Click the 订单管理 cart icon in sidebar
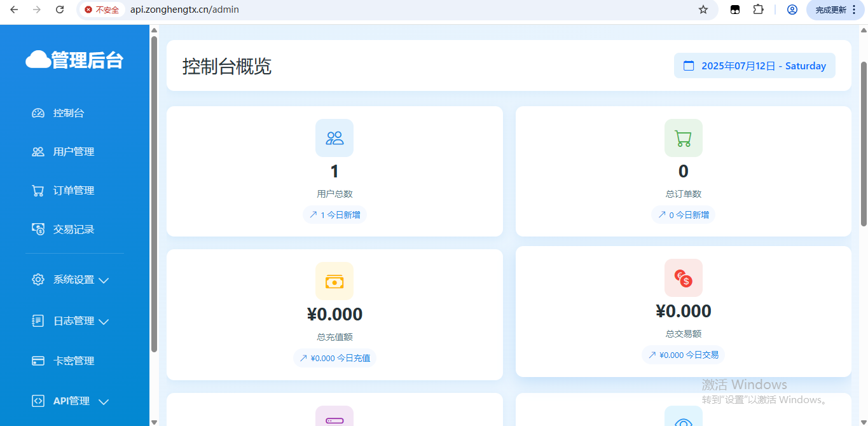868x426 pixels. click(x=38, y=191)
